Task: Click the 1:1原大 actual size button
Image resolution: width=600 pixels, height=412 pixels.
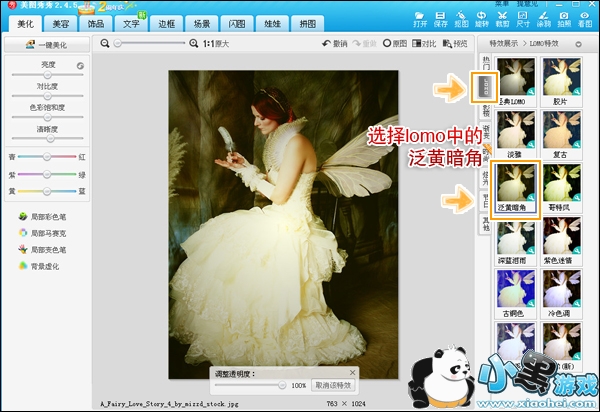Action: (x=216, y=44)
